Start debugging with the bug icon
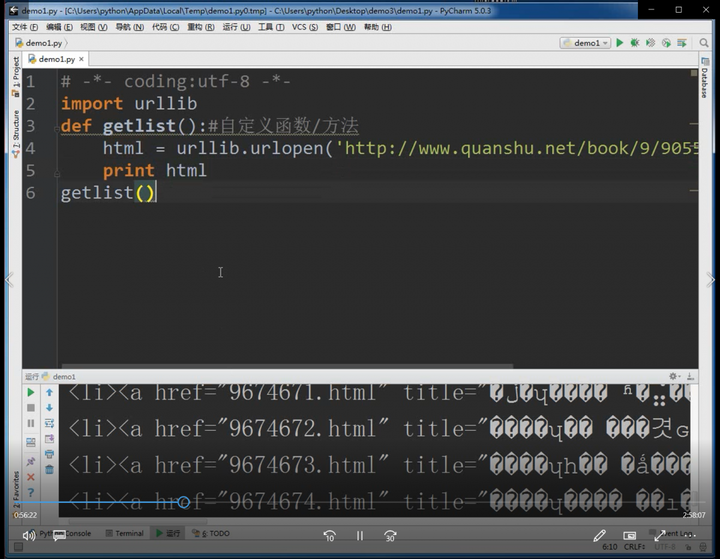720x559 pixels. tap(635, 43)
